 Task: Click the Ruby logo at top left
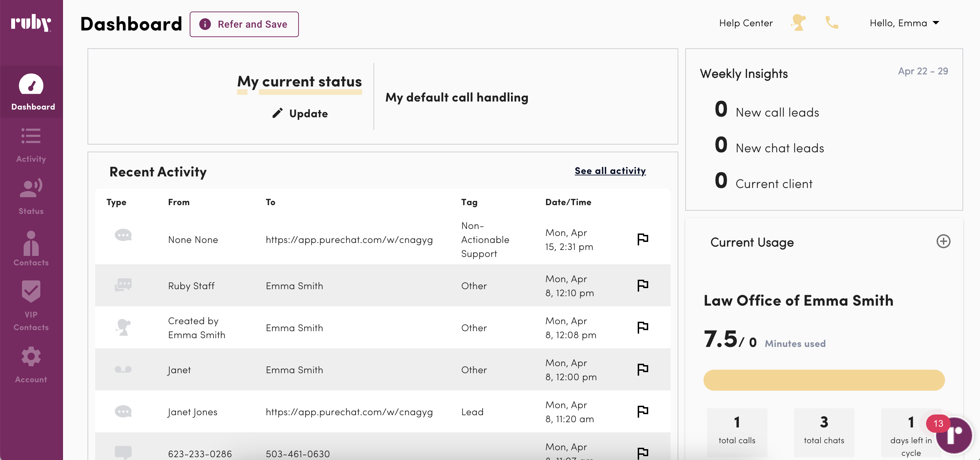pyautogui.click(x=31, y=23)
